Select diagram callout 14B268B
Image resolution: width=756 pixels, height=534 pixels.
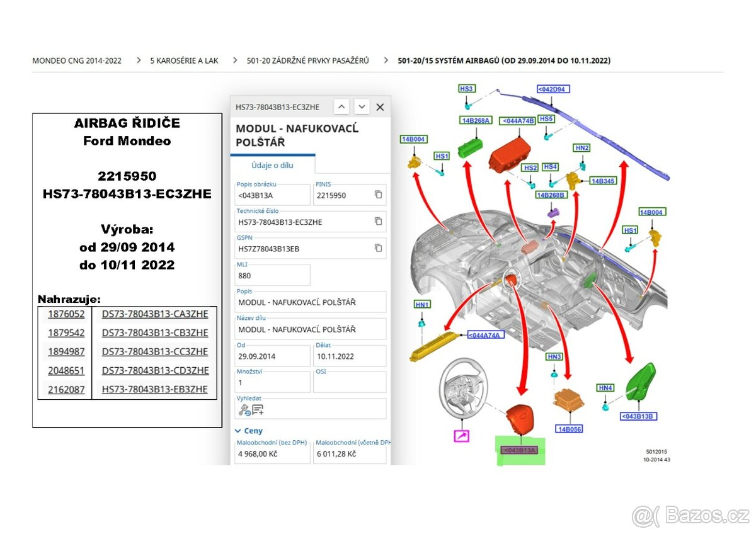tap(551, 195)
